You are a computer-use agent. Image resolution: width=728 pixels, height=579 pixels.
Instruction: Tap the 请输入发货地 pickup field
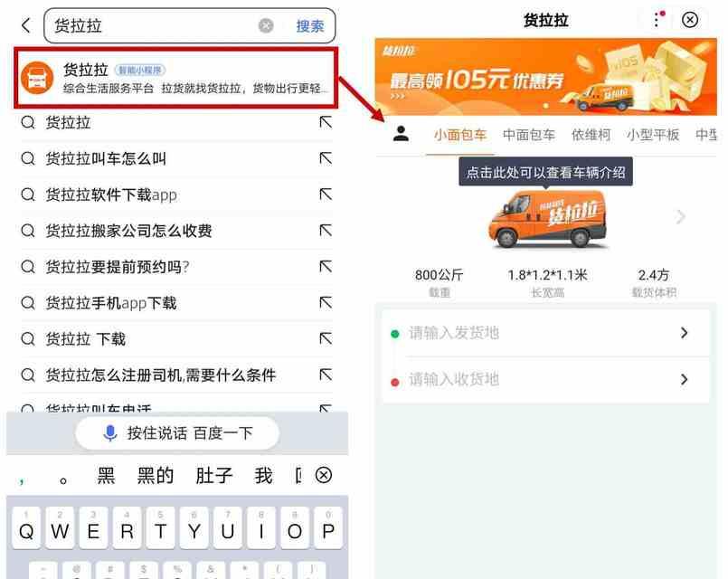click(546, 333)
